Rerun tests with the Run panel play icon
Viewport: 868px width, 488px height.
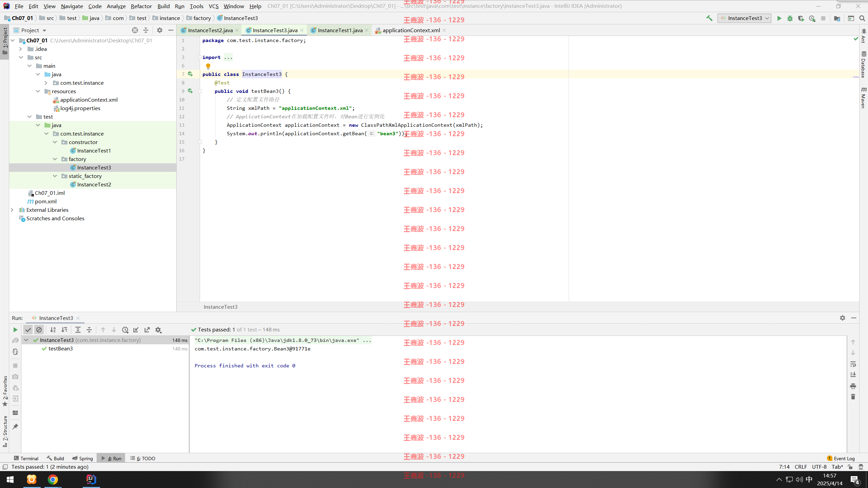click(15, 330)
